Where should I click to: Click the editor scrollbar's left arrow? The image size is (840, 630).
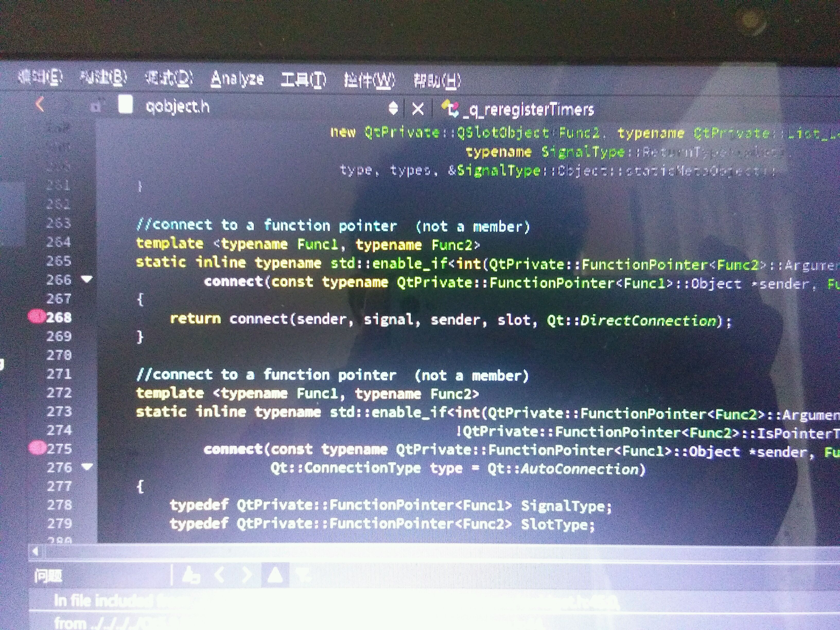[x=35, y=552]
